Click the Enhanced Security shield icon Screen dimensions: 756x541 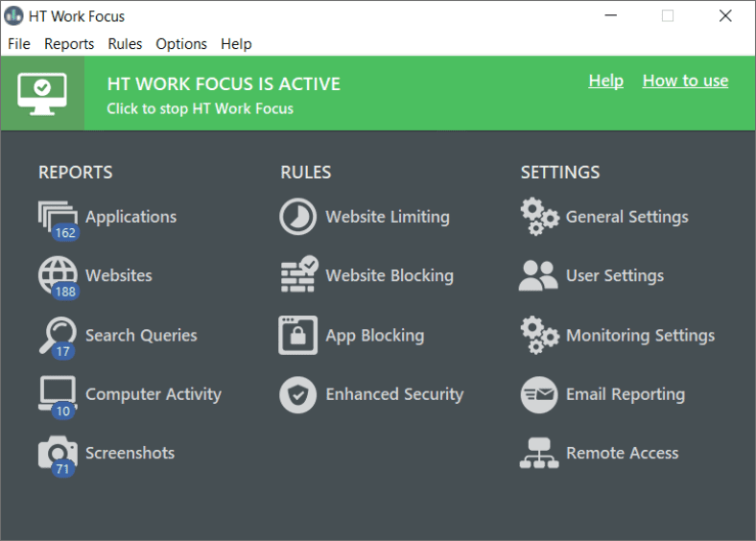click(x=298, y=394)
